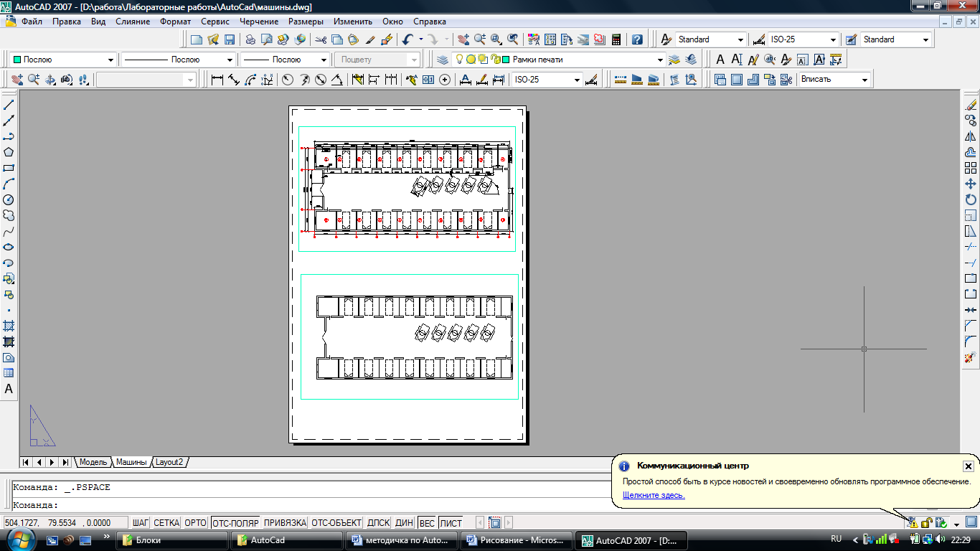Toggle ШАГ snap mode in status bar
980x551 pixels.
(x=140, y=523)
